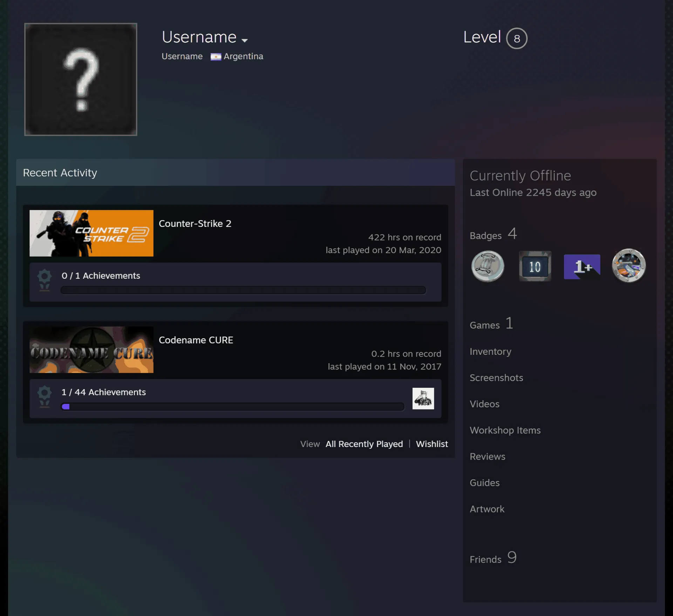The image size is (673, 616).
Task: Open the Inventory section
Action: tap(490, 351)
